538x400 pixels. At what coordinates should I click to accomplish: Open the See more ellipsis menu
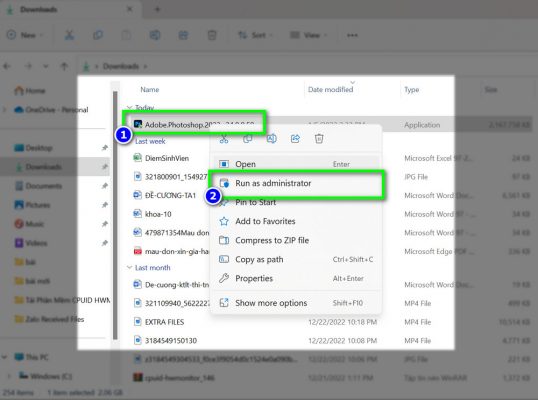click(x=352, y=35)
